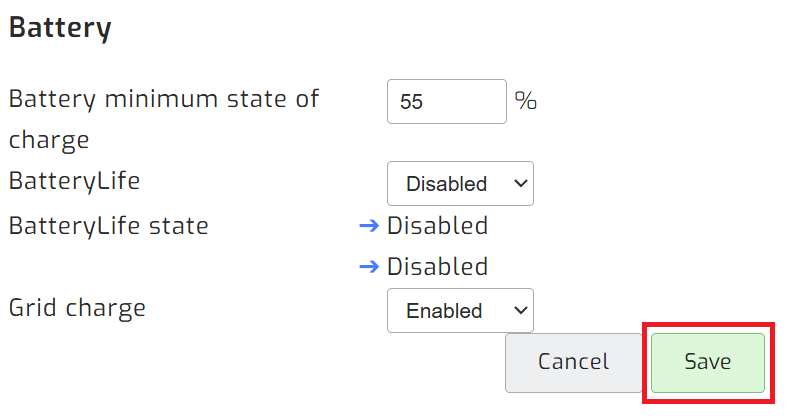This screenshot has height=416, width=786.
Task: Focus the minimum state of charge input
Action: pyautogui.click(x=447, y=102)
